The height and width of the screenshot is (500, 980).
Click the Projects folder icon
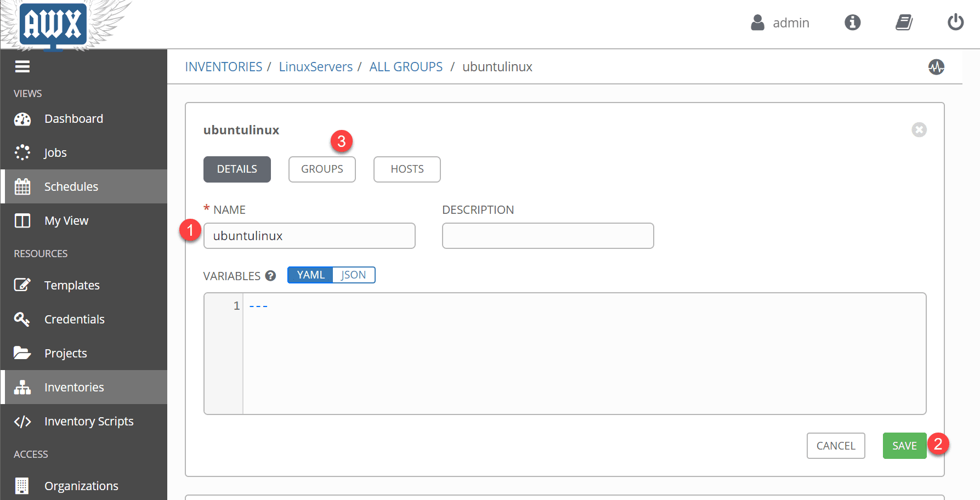coord(22,353)
